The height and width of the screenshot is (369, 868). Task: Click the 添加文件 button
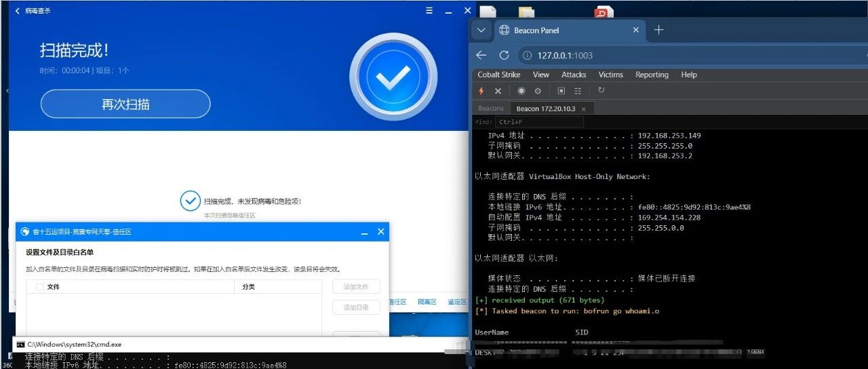tap(356, 287)
